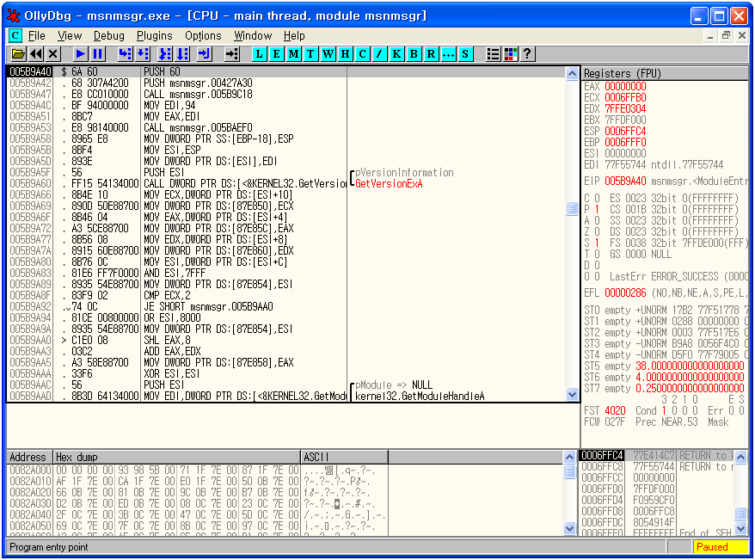The width and height of the screenshot is (755, 560).
Task: Click stack pane scroll up arrow
Action: pyautogui.click(x=741, y=457)
